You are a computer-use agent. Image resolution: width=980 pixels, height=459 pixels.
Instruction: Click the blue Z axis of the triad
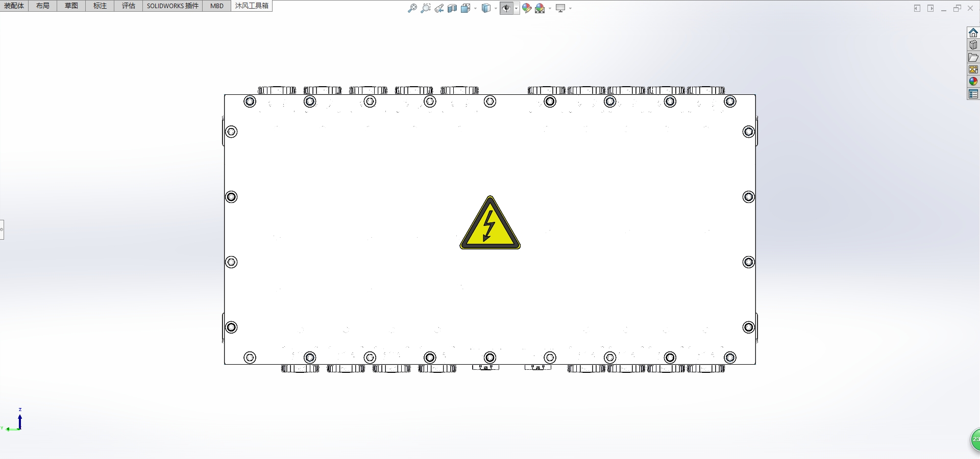pyautogui.click(x=20, y=421)
